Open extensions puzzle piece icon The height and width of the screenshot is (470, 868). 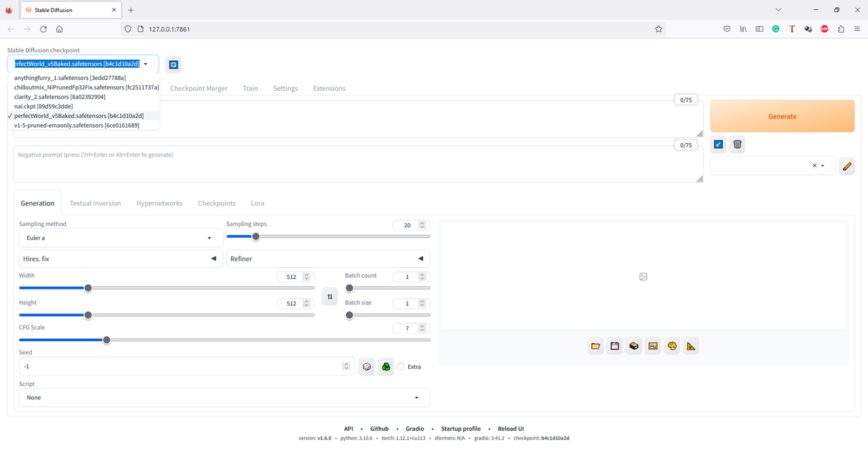coord(841,29)
